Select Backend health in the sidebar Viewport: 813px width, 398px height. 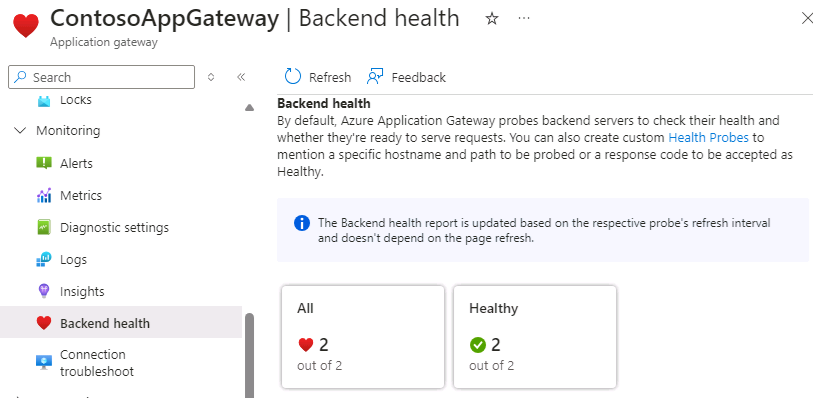tap(121, 323)
